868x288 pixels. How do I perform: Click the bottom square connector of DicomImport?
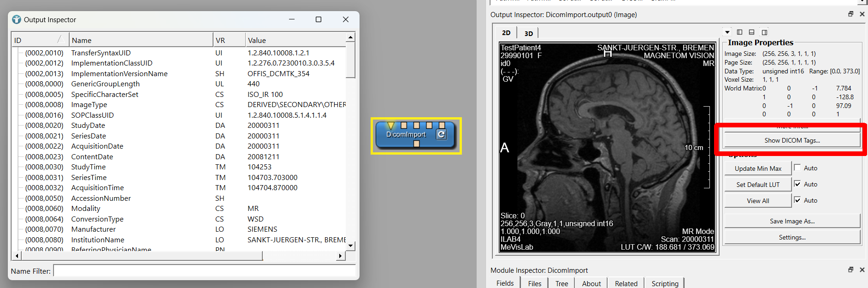coord(416,144)
